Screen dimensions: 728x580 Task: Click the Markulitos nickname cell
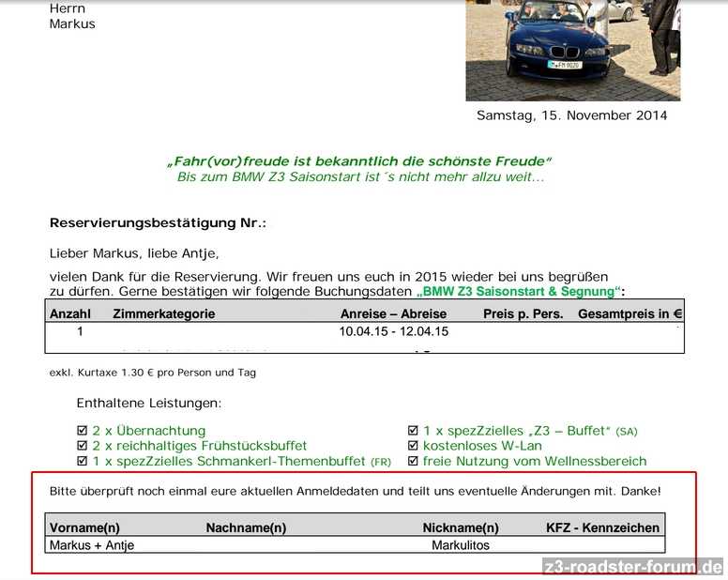coord(461,544)
